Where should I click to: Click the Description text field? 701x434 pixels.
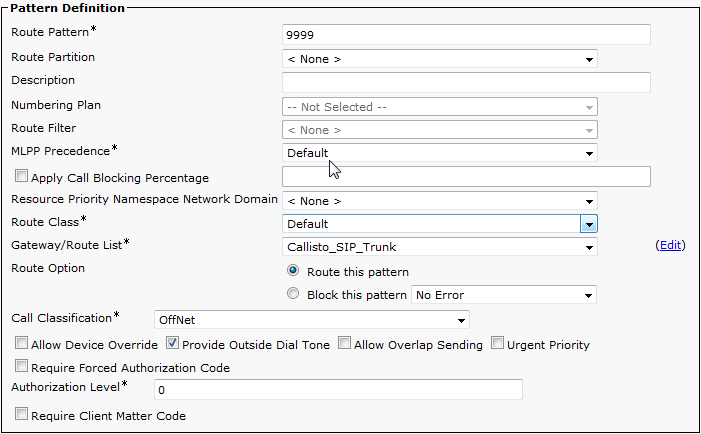coord(466,82)
